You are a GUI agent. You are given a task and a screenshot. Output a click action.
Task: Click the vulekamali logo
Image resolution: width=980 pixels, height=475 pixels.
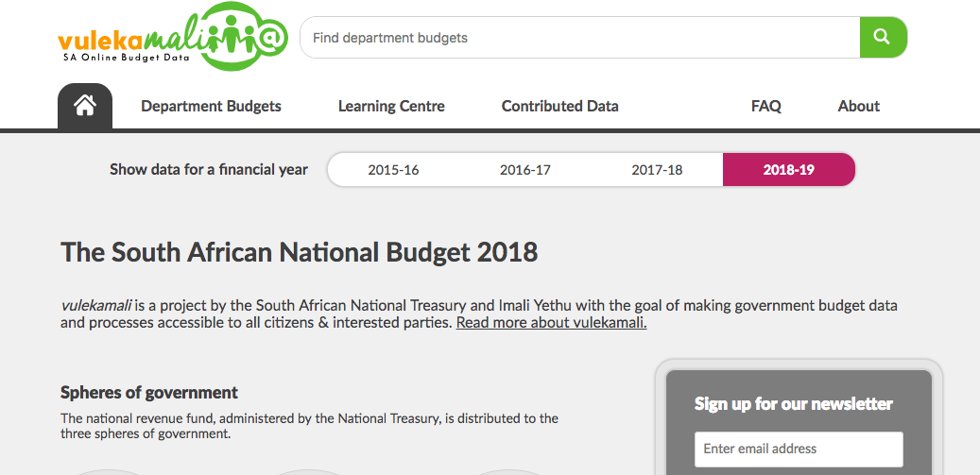point(173,36)
